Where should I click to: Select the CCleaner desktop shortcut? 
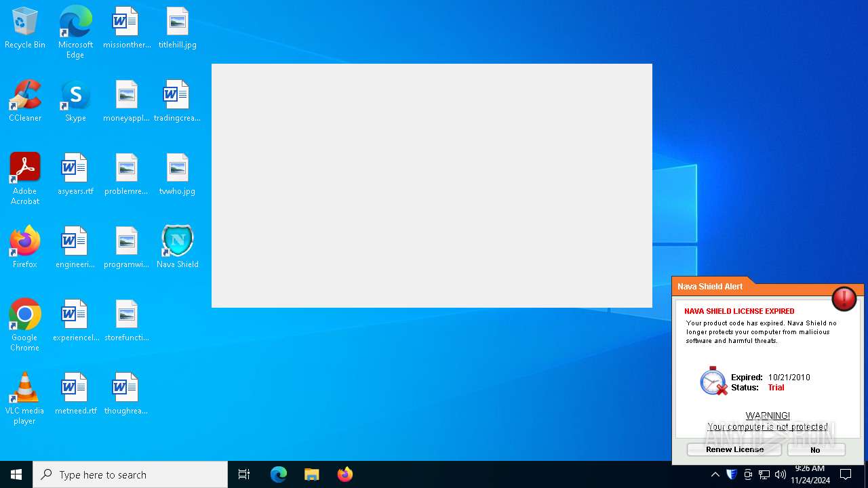[25, 102]
